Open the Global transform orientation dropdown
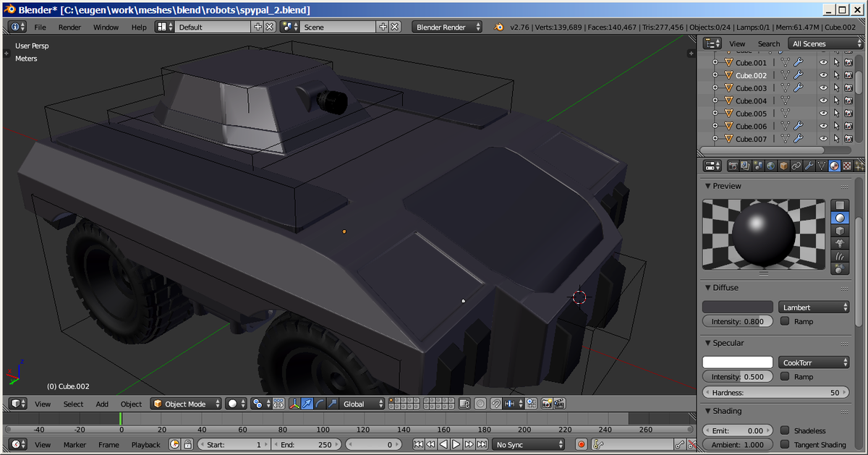 tap(362, 404)
